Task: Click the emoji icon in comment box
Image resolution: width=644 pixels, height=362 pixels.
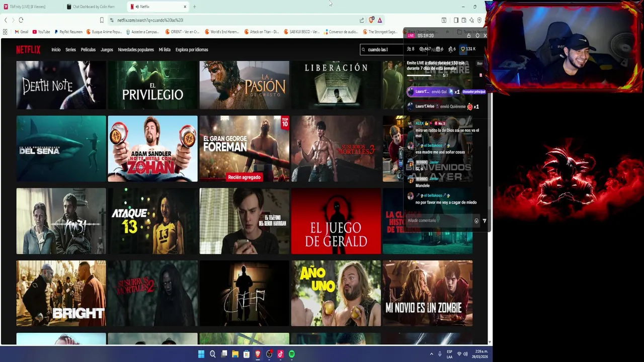Action: pyautogui.click(x=476, y=221)
